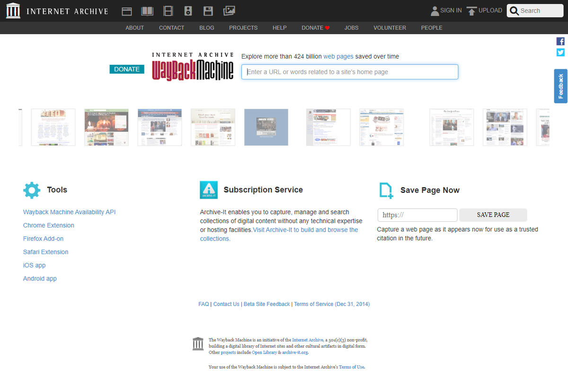Open the FAQ footer link

coord(204,304)
